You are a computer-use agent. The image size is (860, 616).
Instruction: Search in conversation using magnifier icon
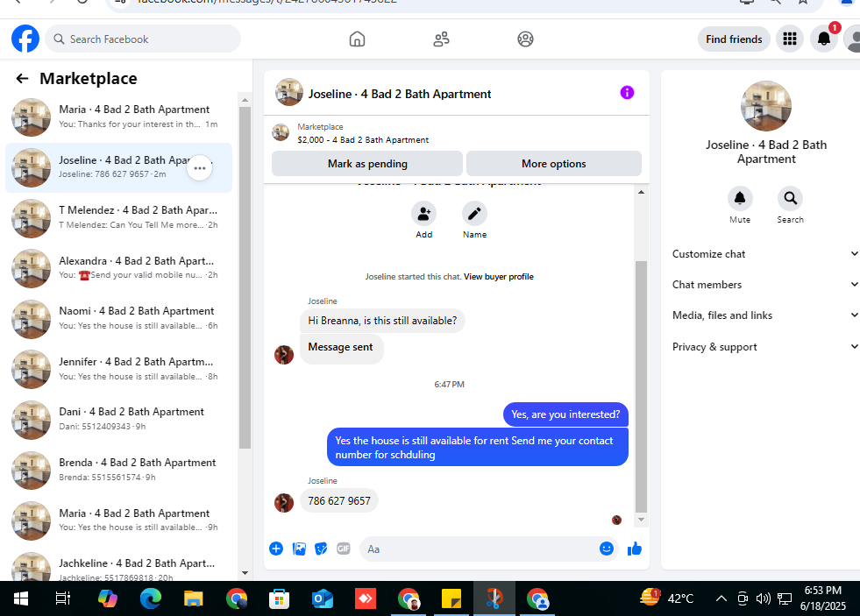791,198
